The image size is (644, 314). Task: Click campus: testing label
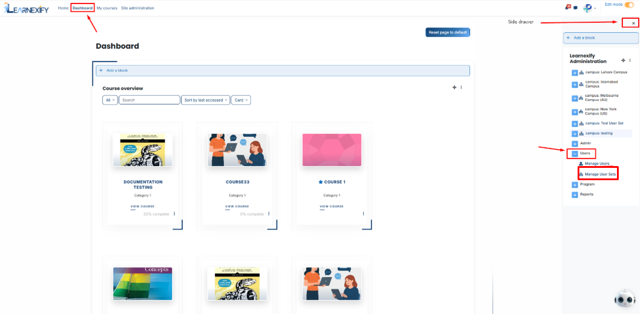599,133
